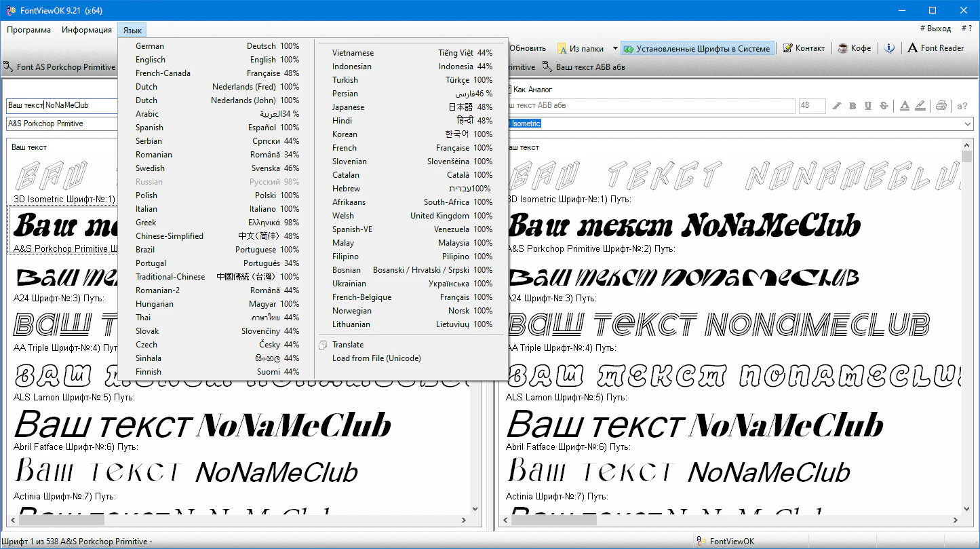Choose Chinese-Simplified language
980x549 pixels.
[x=216, y=236]
